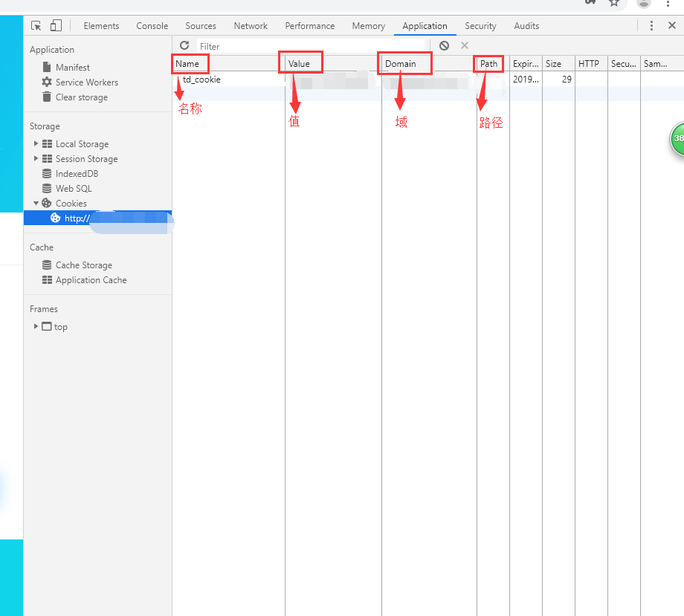
Task: Switch to the Console tab
Action: [x=152, y=26]
